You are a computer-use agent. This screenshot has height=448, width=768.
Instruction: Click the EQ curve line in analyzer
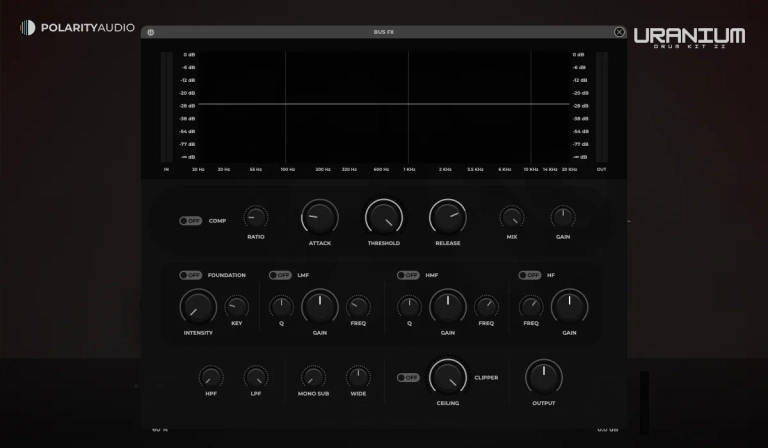[384, 104]
